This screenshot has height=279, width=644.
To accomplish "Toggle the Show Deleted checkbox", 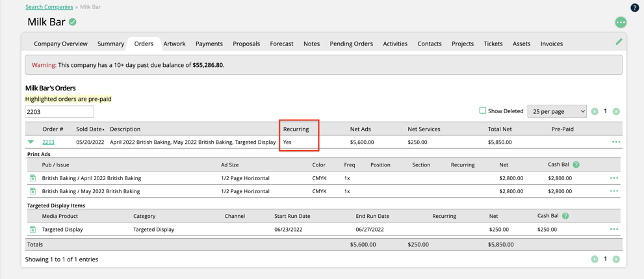I will click(x=483, y=111).
